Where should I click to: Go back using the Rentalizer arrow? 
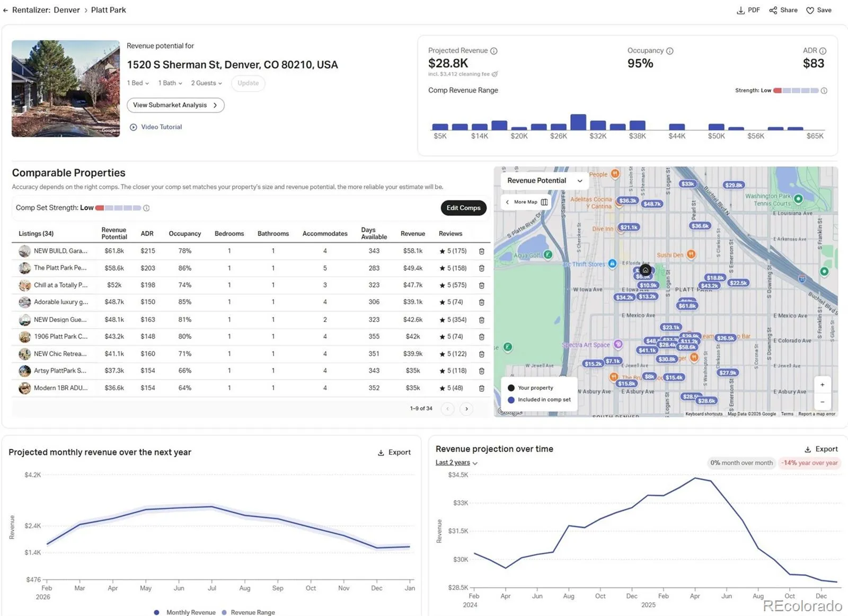[x=6, y=10]
